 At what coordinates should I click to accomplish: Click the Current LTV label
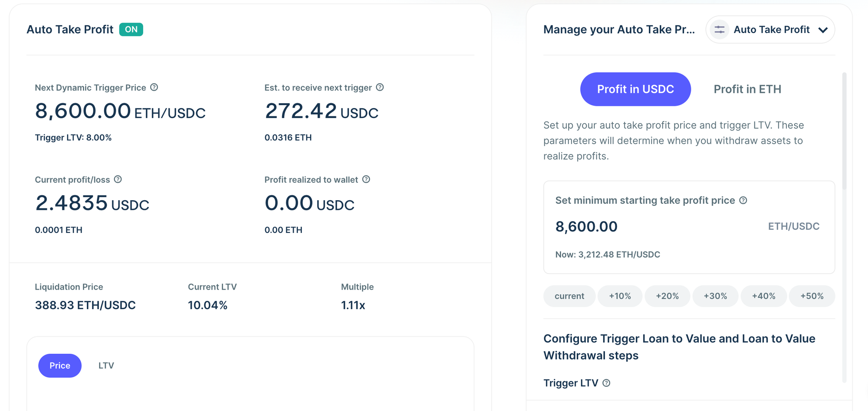[212, 287]
